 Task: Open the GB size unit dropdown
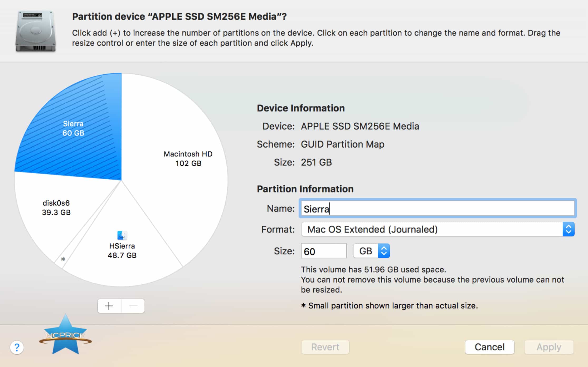pos(372,251)
